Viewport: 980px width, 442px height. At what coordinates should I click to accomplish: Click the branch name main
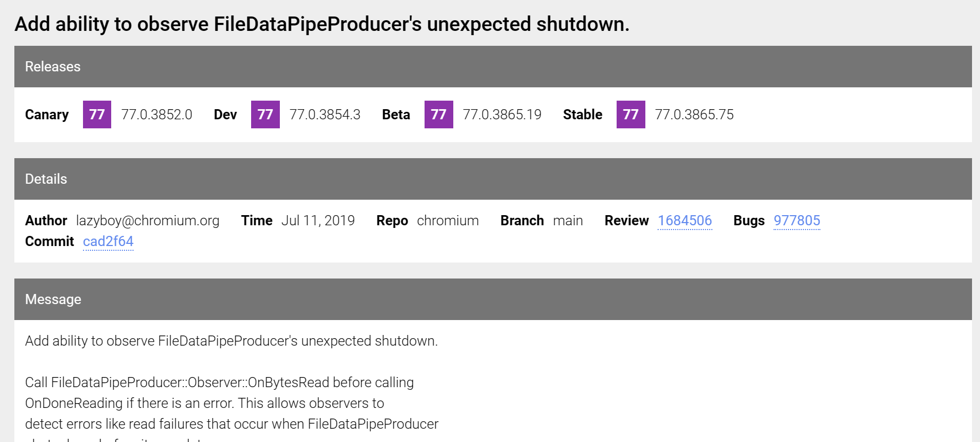568,220
